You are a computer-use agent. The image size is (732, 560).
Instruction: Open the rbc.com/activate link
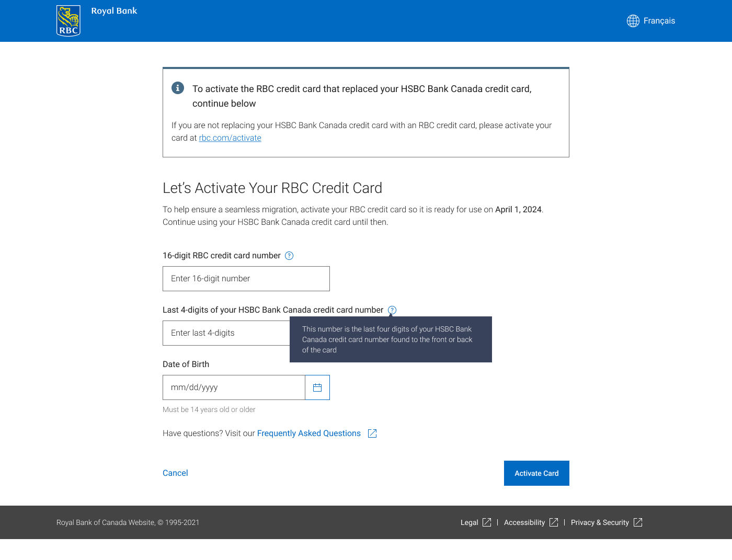click(x=230, y=138)
